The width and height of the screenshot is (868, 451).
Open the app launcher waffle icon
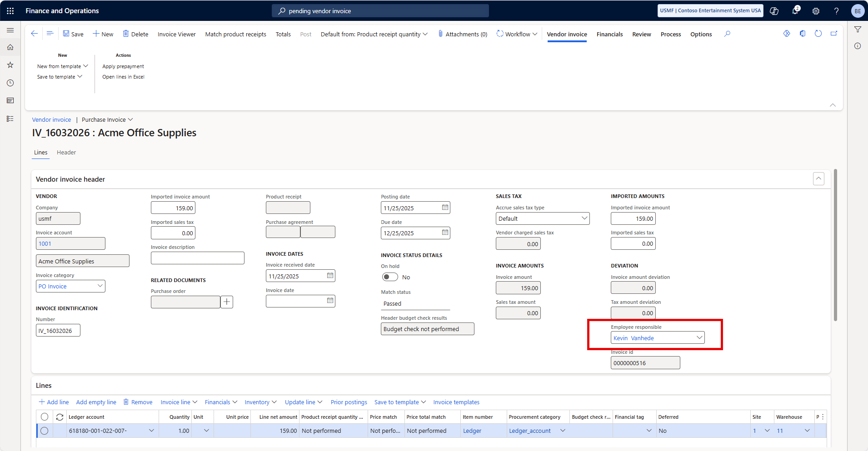10,10
